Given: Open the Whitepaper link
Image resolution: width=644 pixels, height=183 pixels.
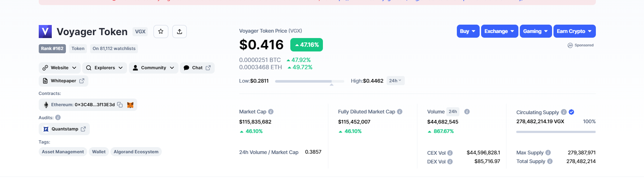Looking at the screenshot, I should 63,81.
